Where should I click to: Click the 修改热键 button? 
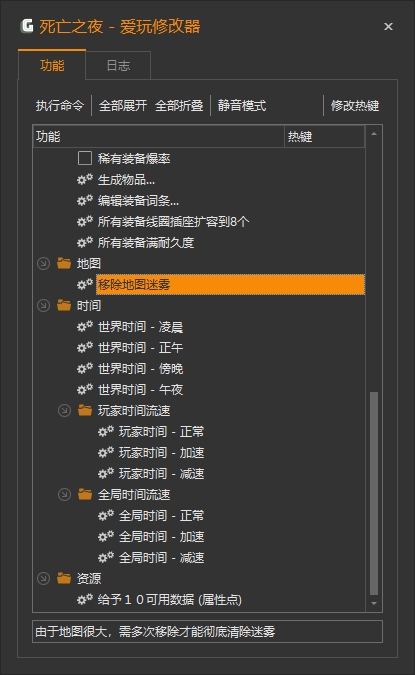[x=355, y=105]
